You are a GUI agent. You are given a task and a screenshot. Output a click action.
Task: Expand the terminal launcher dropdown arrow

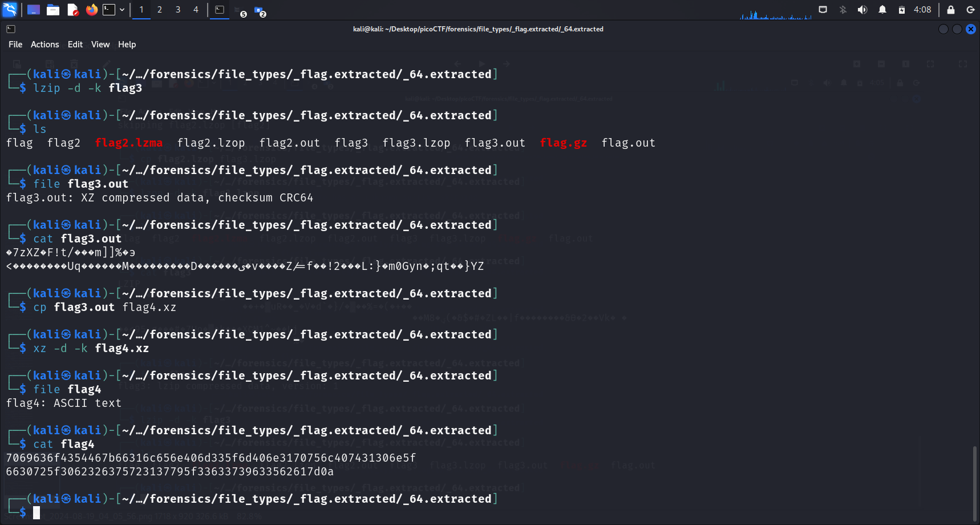122,10
